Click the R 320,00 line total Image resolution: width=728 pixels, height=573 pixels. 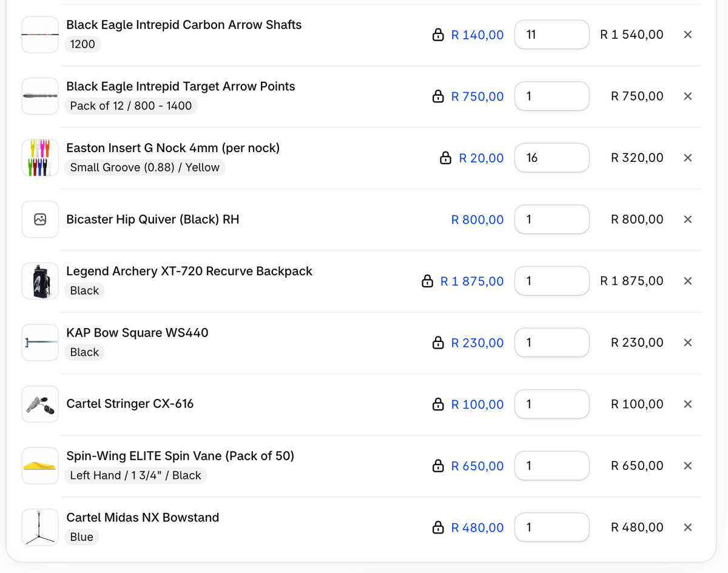coord(637,158)
